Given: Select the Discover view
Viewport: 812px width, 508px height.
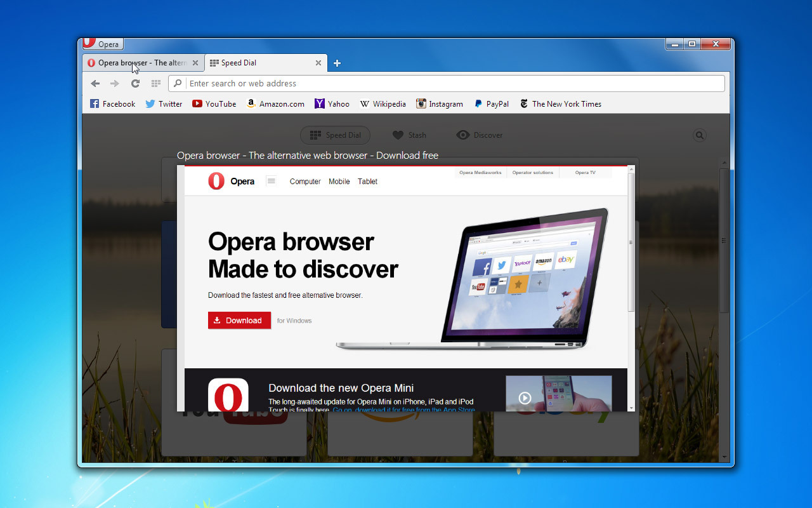Looking at the screenshot, I should [480, 135].
